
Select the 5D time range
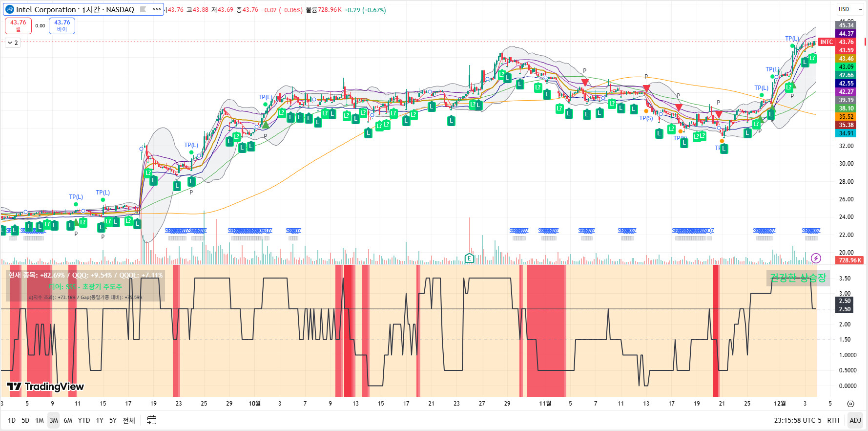point(25,420)
